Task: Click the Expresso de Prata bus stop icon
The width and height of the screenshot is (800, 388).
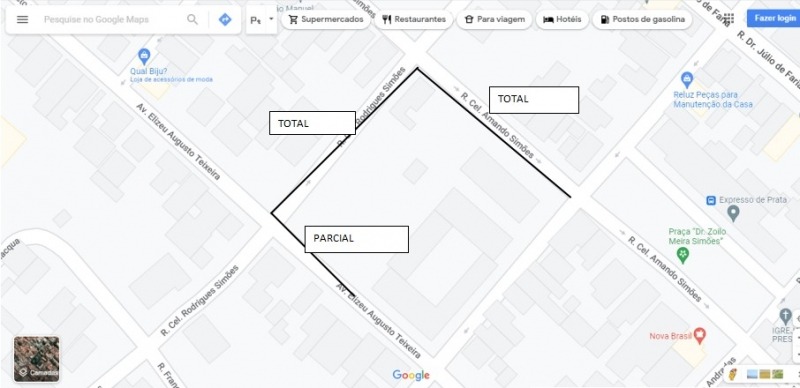Action: coord(711,200)
